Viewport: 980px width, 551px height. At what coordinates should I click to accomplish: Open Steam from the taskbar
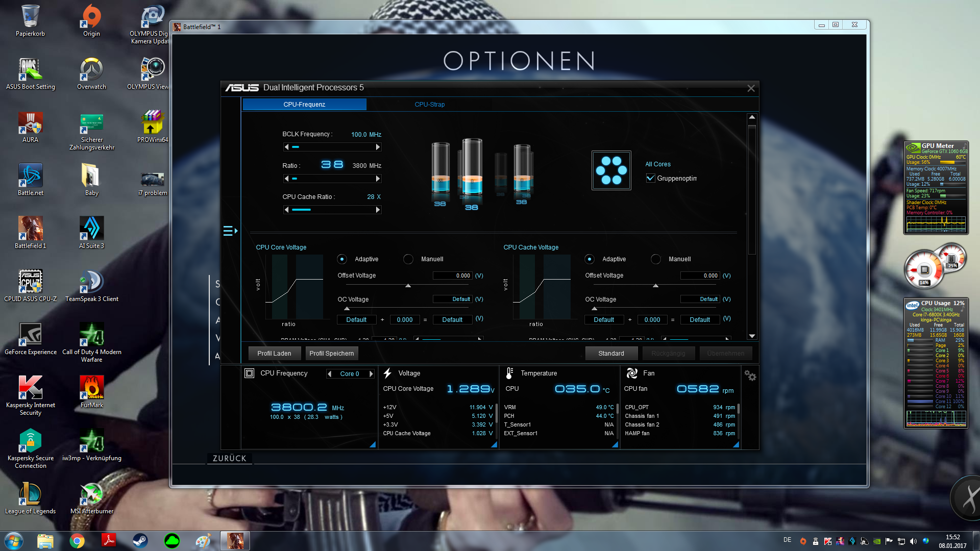tap(140, 541)
